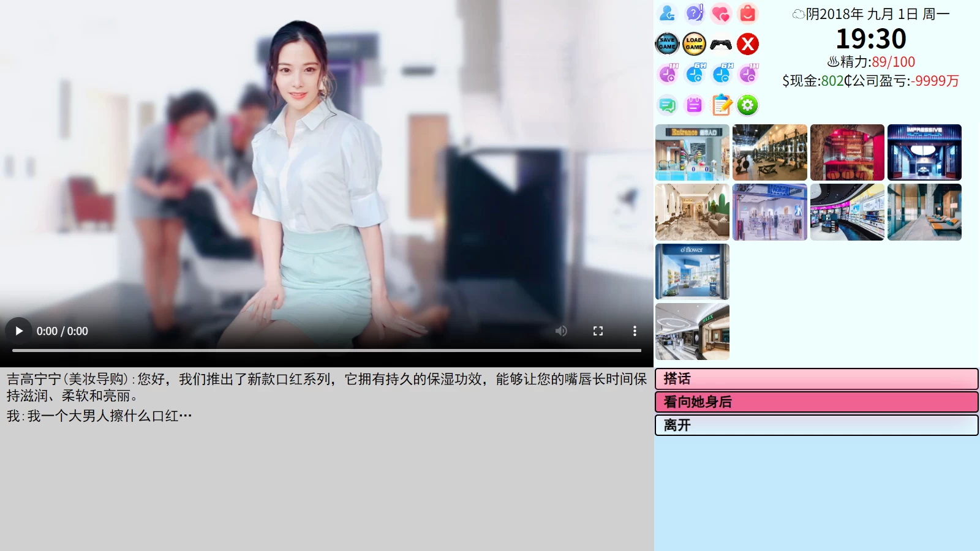Open the green settings gear icon
Screen dimensions: 980x551
[x=747, y=105]
